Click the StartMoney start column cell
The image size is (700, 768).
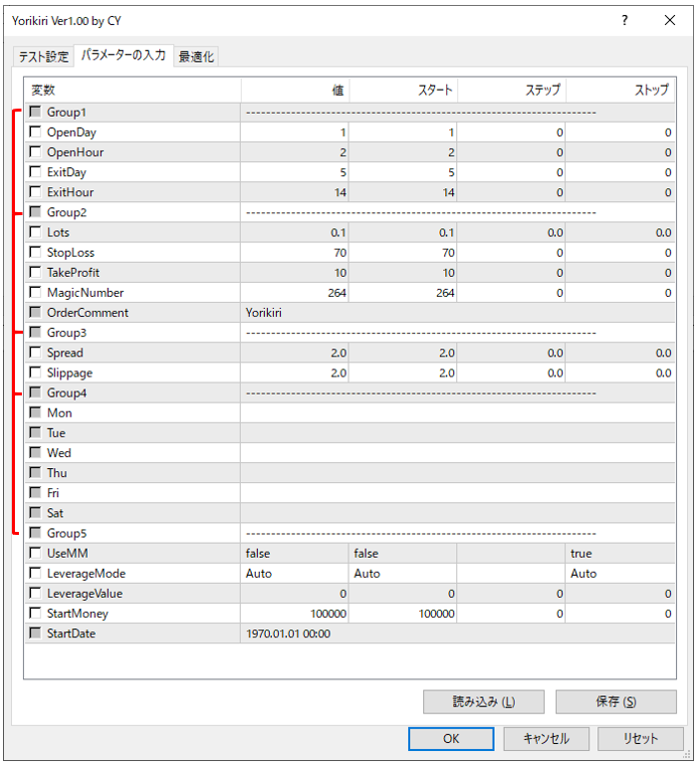point(403,614)
